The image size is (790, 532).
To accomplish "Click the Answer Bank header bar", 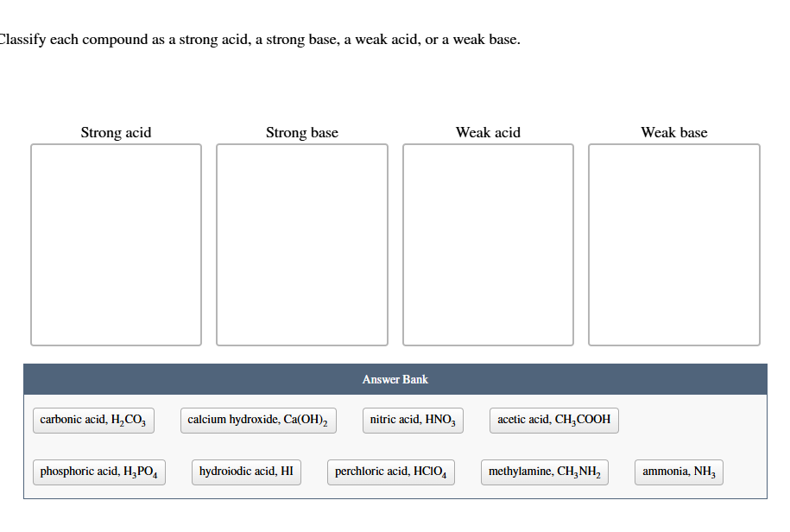I will click(x=395, y=378).
